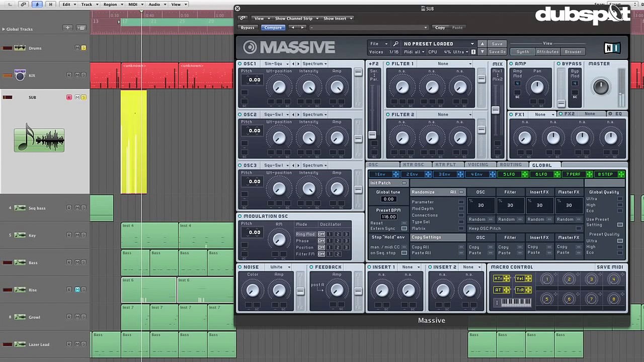This screenshot has height=362, width=644.
Task: Click the next preset down arrow
Action: coord(482,52)
